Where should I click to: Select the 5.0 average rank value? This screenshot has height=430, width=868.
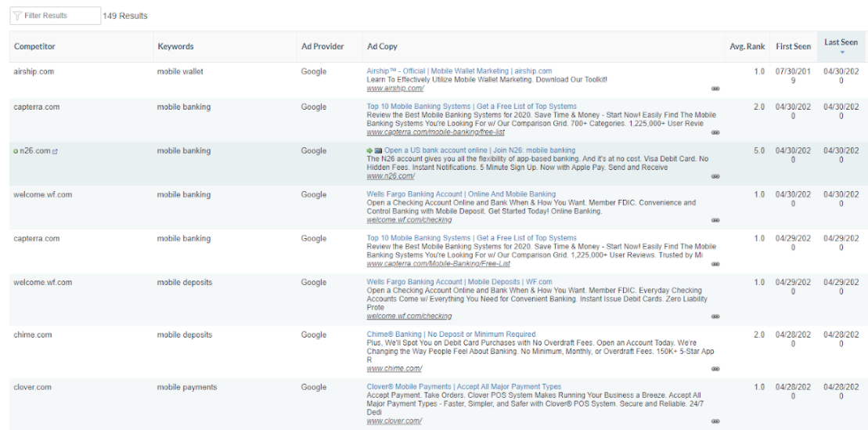click(759, 150)
